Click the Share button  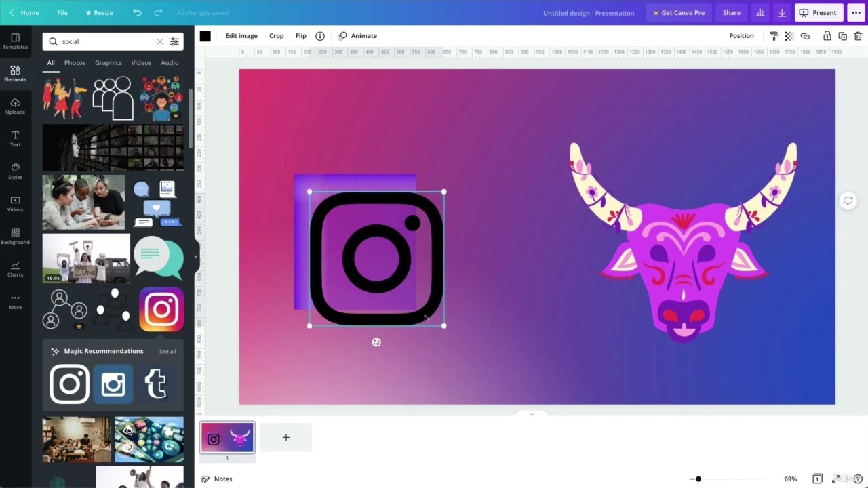(732, 12)
